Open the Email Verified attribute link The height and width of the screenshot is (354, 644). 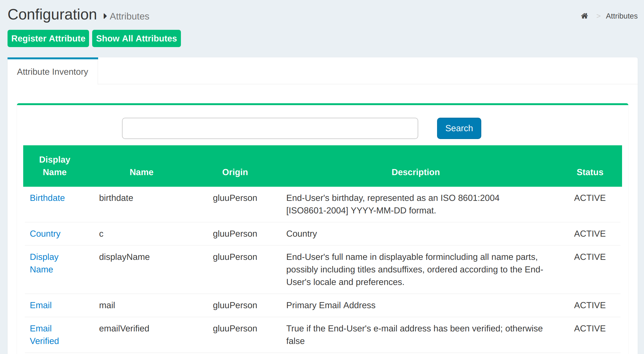(44, 335)
